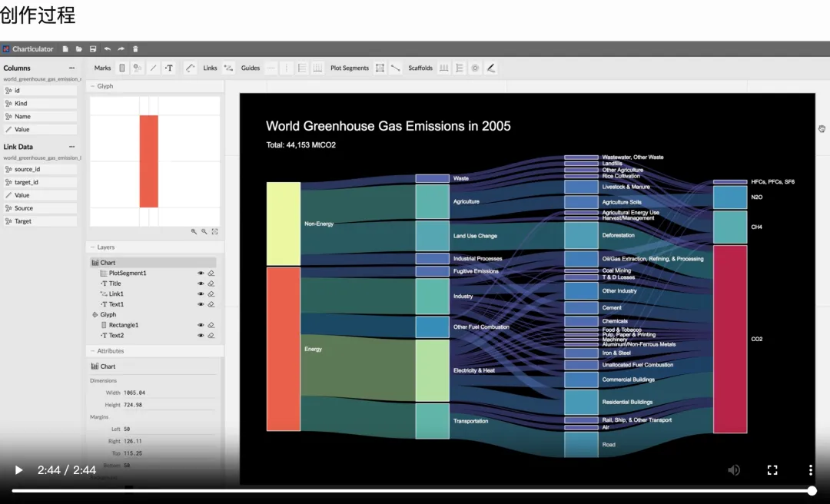Open a chart with the folder icon

click(79, 48)
